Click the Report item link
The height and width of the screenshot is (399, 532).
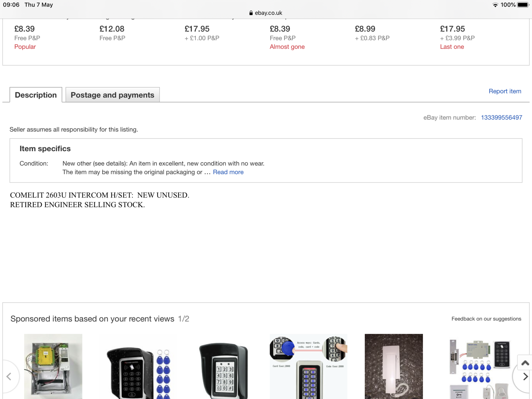point(505,91)
